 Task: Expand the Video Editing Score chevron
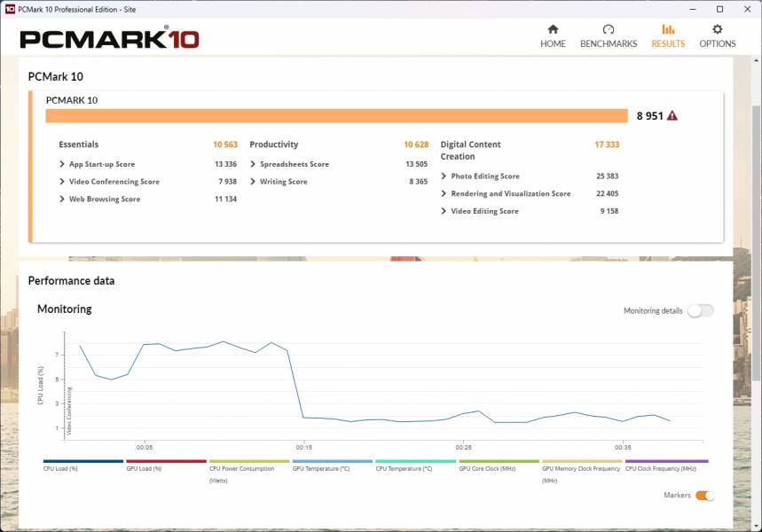pos(444,211)
